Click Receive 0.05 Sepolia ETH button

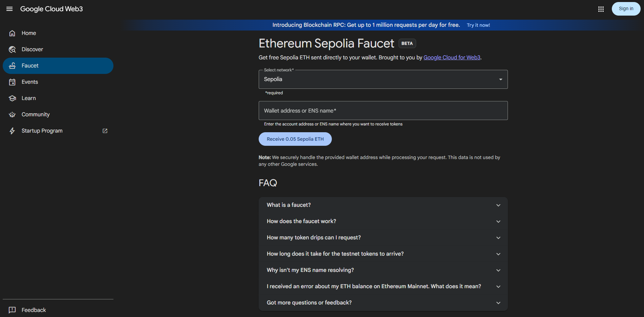point(295,139)
